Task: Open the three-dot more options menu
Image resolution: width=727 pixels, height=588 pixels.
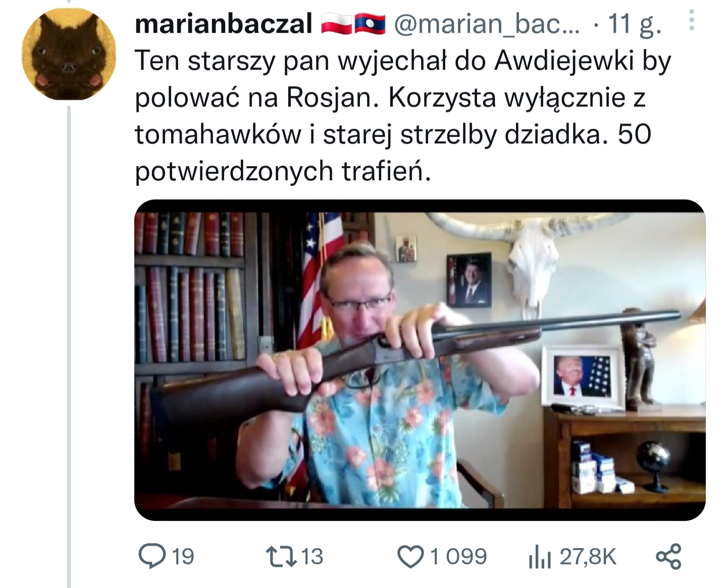Action: [x=691, y=21]
